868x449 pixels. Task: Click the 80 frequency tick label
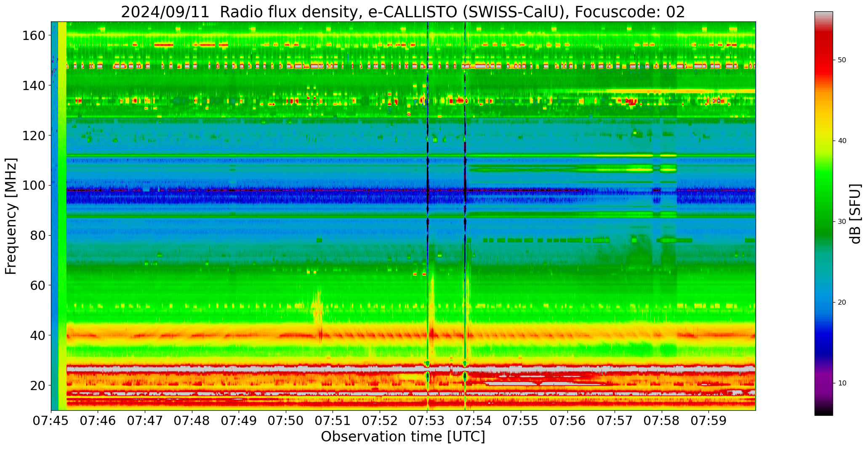coord(37,235)
